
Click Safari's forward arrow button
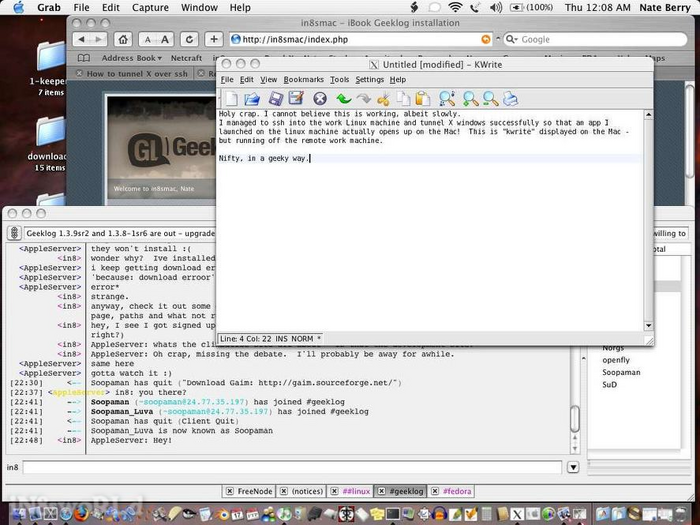pyautogui.click(x=99, y=39)
